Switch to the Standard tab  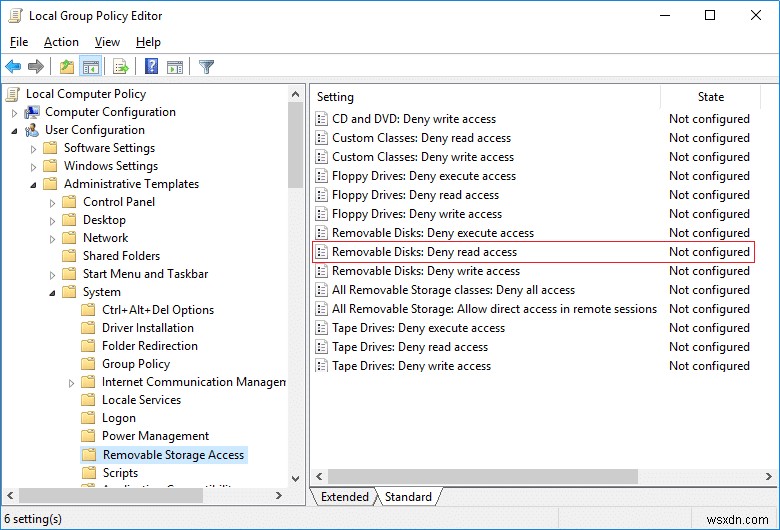(408, 497)
